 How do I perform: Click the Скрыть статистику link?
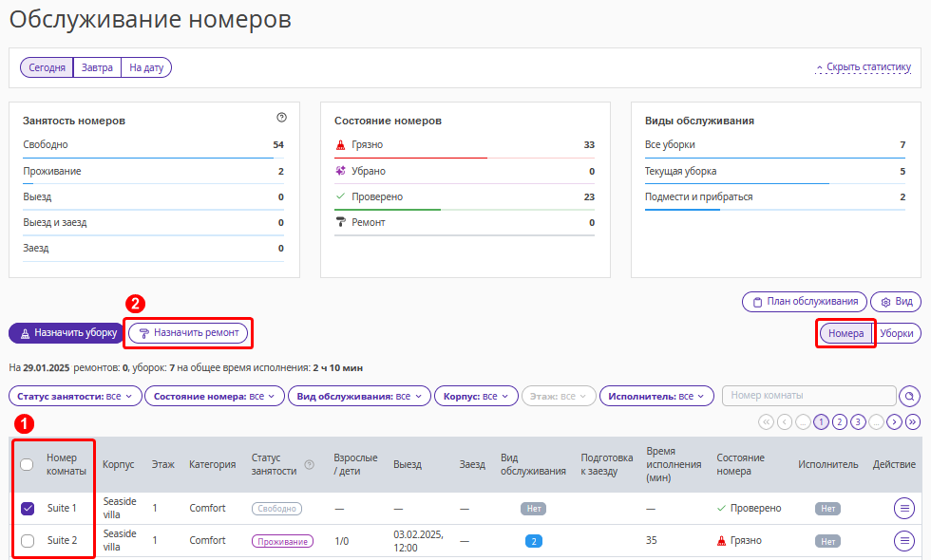864,67
